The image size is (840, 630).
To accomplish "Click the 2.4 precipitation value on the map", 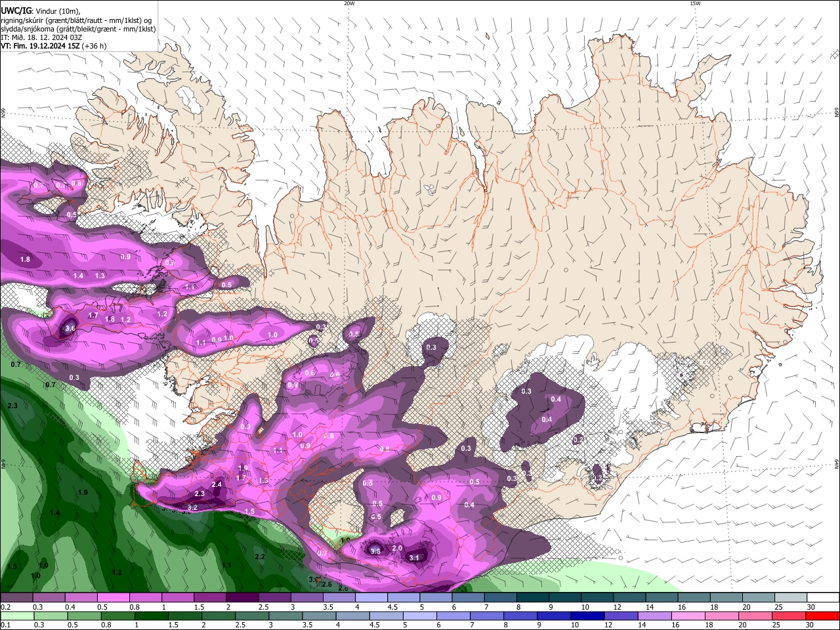I will (217, 484).
